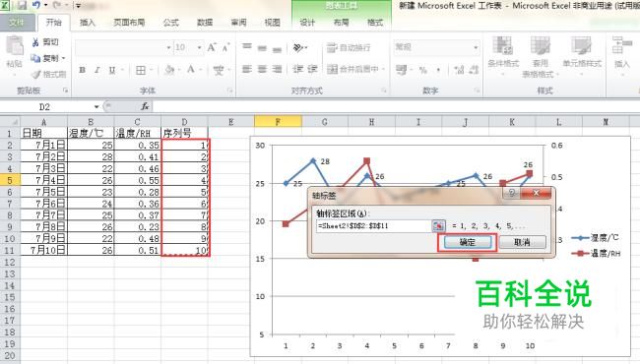Decrease font size with small A icon

[x=225, y=47]
